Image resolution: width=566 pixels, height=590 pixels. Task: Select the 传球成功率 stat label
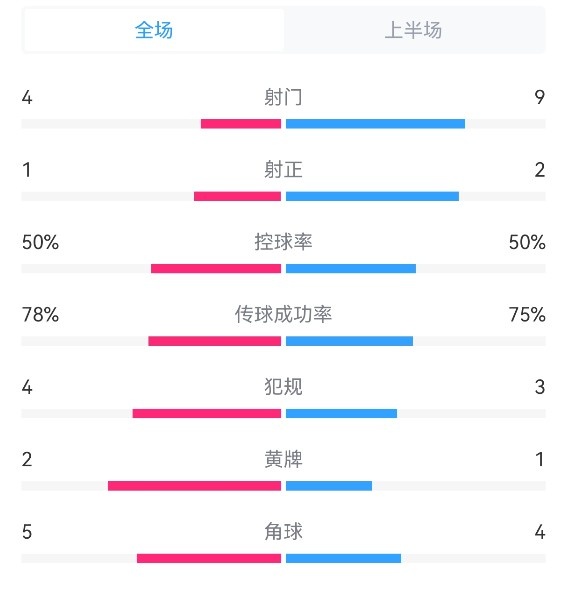(283, 314)
